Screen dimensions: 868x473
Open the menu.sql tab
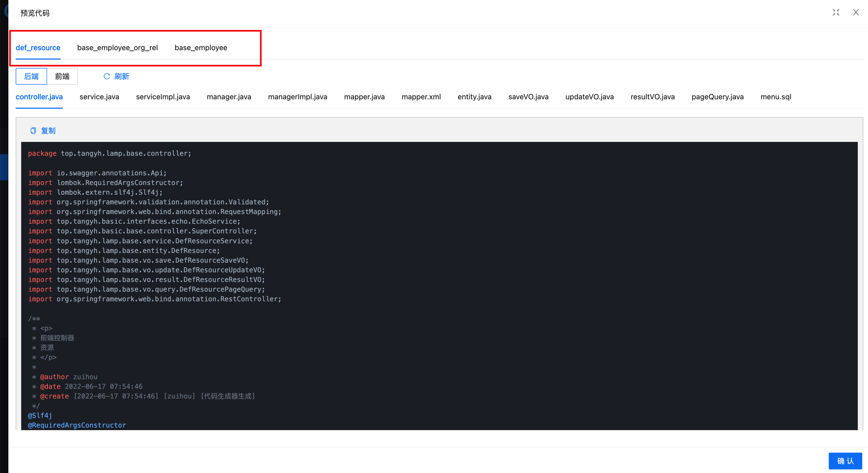click(776, 97)
